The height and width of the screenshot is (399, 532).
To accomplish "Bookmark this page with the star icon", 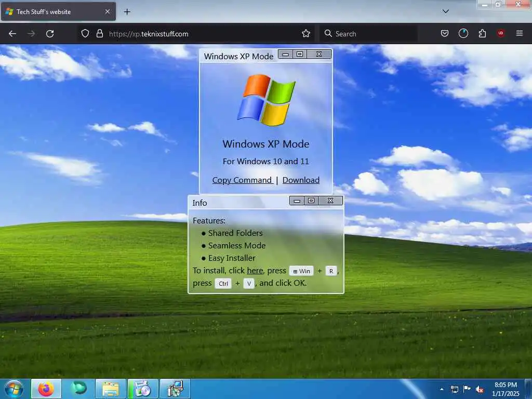I will tap(306, 33).
